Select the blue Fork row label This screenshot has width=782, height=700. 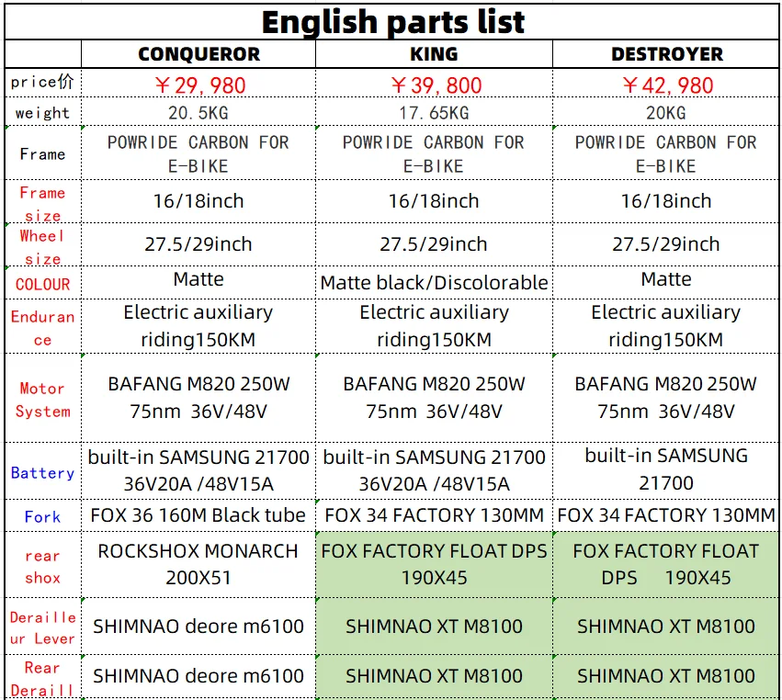(x=43, y=516)
